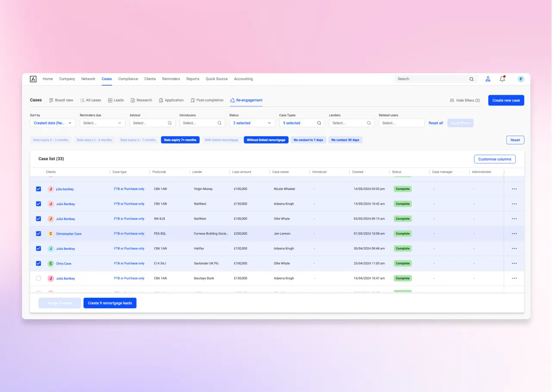Open the Quick Source menu item
The image size is (552, 392).
click(216, 79)
